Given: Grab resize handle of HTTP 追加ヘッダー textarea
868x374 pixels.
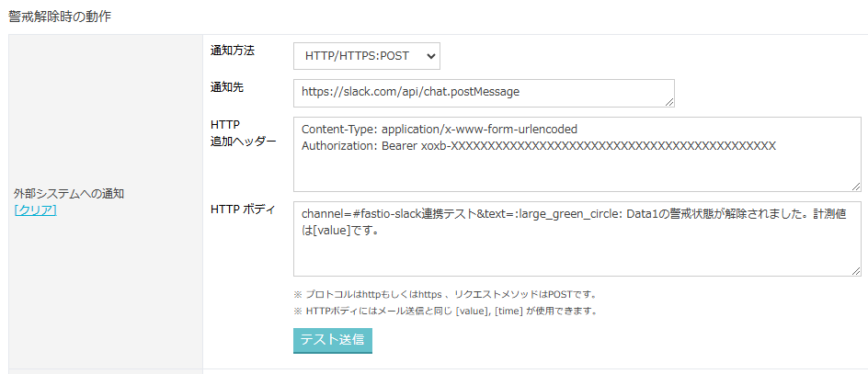Looking at the screenshot, I should 856,187.
